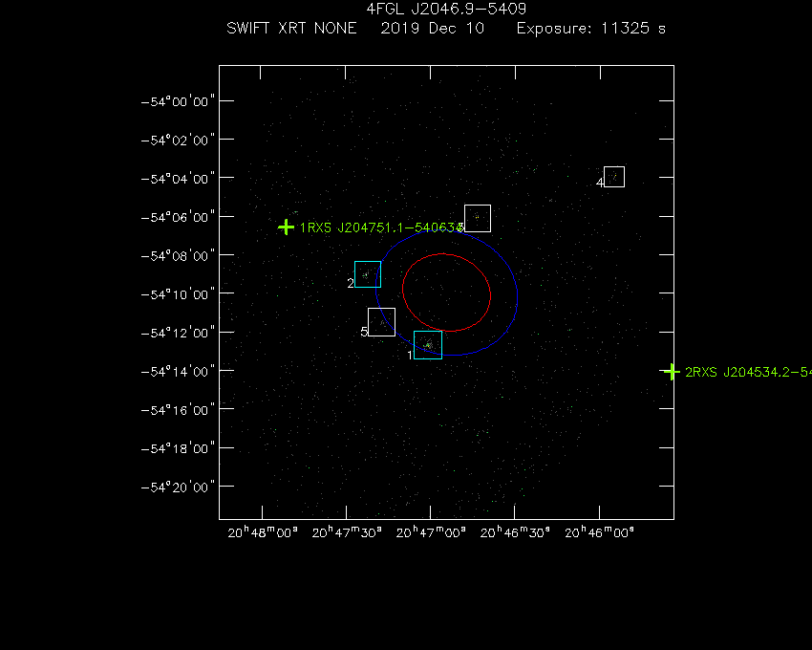
Task: Click the green cross marking 1RXS J204751.1-540634
Action: coord(286,227)
